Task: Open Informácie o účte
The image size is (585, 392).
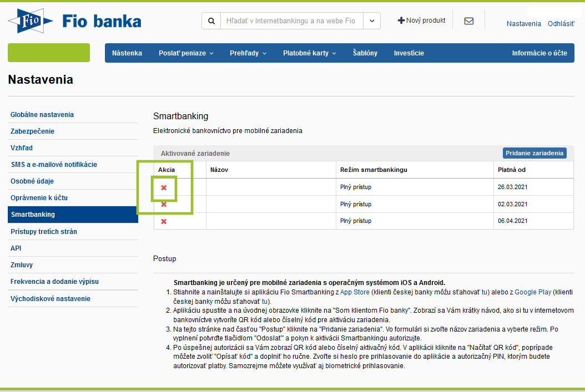Action: (x=539, y=53)
